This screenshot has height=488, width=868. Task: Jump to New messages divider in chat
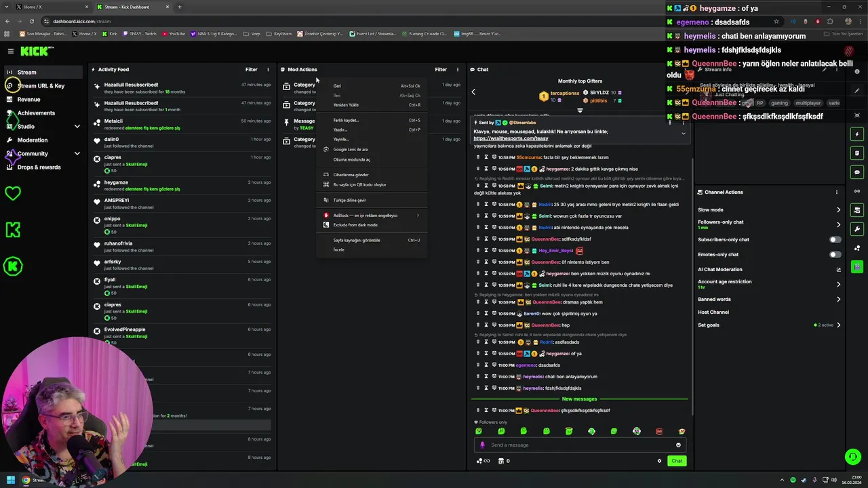coord(579,399)
